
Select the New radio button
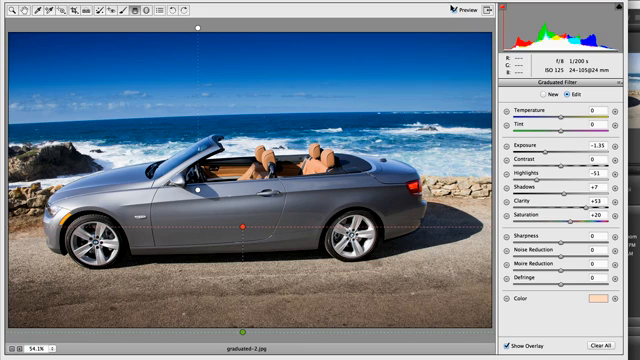543,94
